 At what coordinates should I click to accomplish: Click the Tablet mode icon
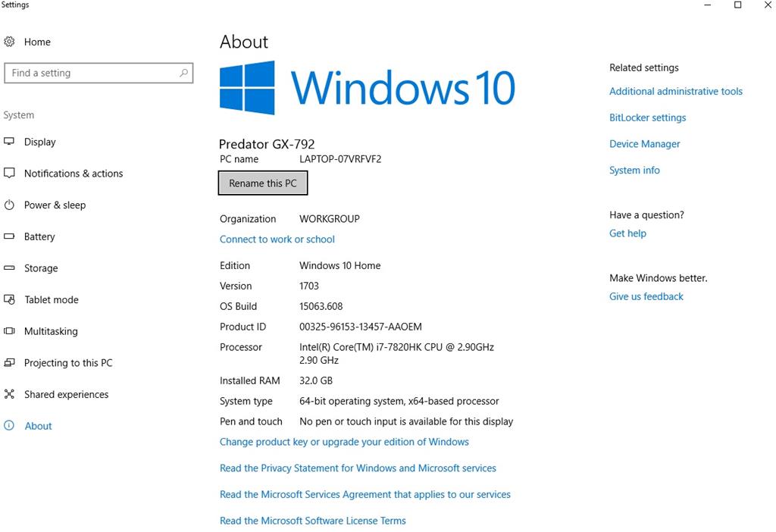click(x=9, y=299)
